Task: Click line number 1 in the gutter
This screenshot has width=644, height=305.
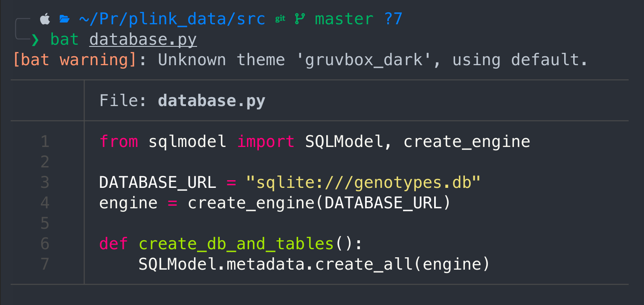Action: pyautogui.click(x=45, y=141)
